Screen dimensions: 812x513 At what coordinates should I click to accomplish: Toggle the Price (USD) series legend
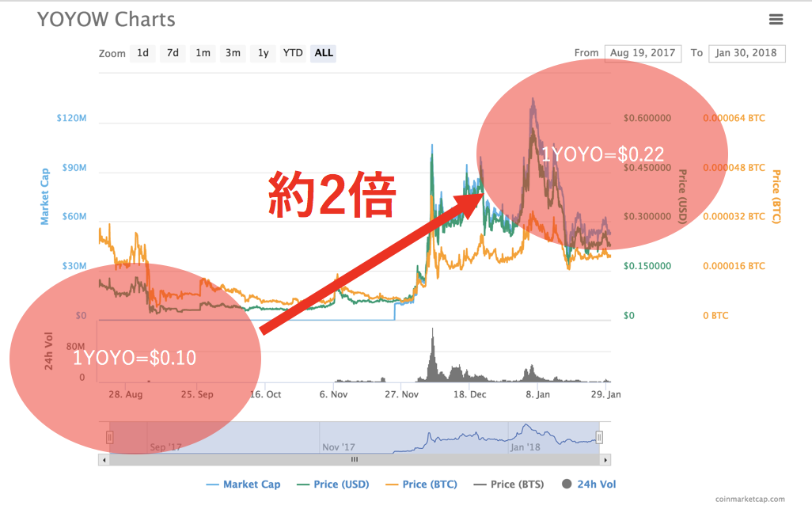coord(333,484)
